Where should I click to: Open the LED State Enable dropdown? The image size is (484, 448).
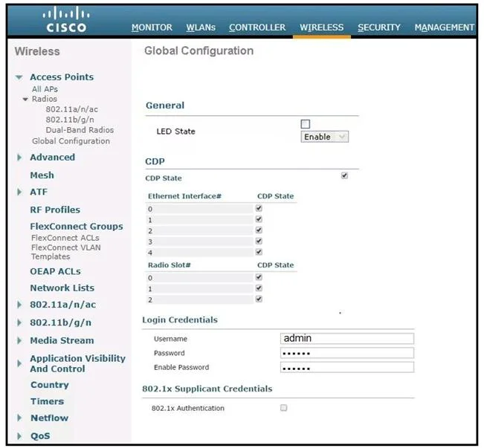coord(325,137)
